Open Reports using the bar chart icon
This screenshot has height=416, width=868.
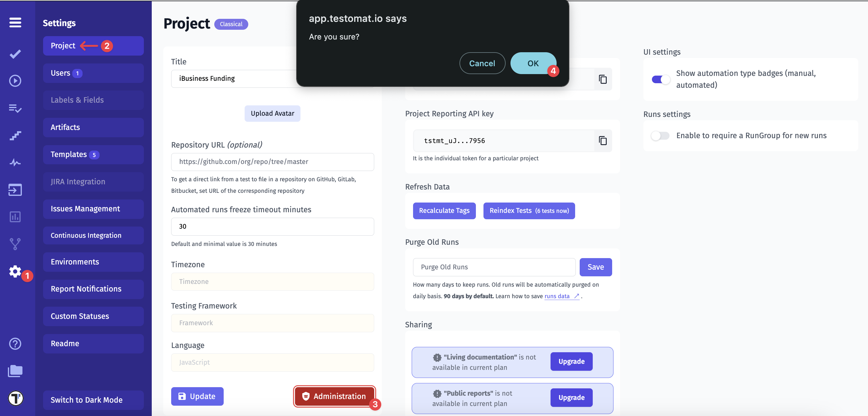[15, 217]
